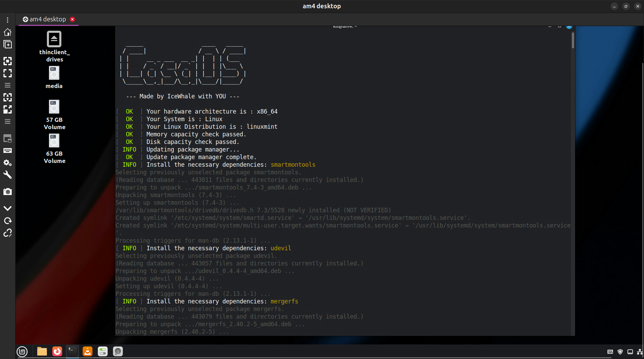Duplicate the current connection
Image resolution: width=644 pixels, height=359 pixels.
8,45
